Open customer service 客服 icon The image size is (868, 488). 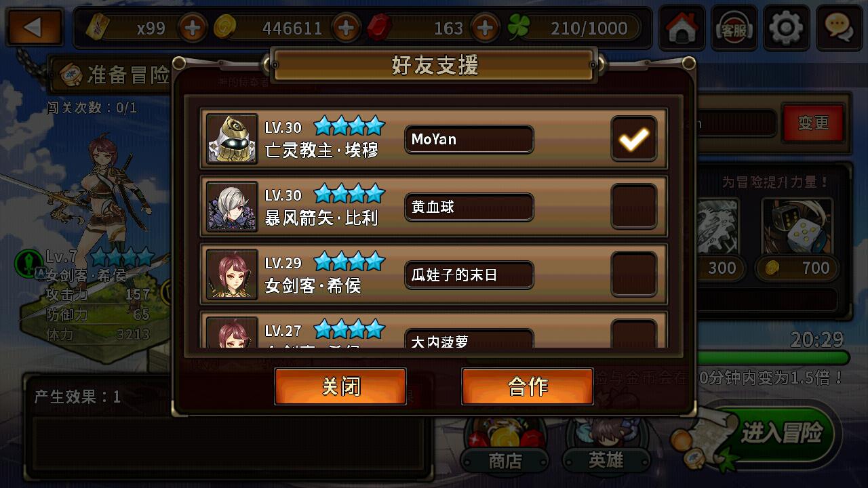click(734, 28)
